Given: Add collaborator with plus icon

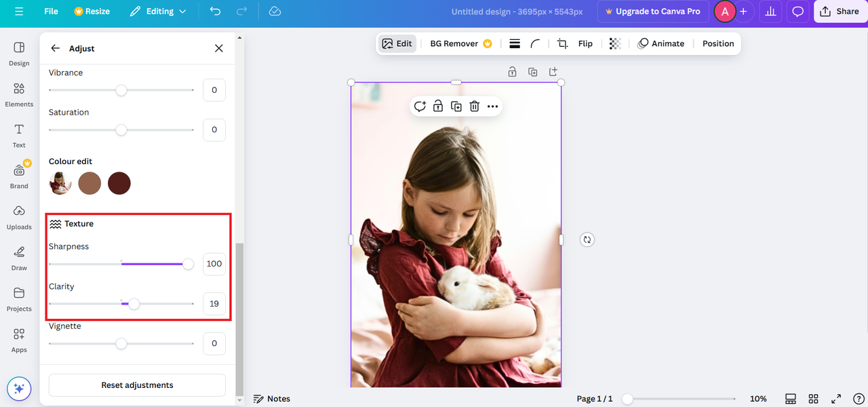Looking at the screenshot, I should coord(743,12).
